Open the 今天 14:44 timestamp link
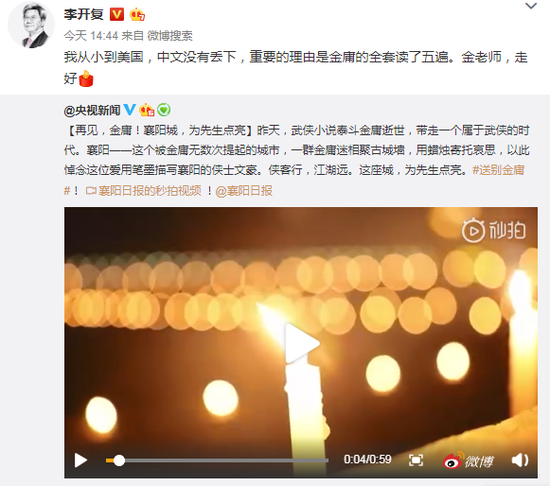 [91, 35]
